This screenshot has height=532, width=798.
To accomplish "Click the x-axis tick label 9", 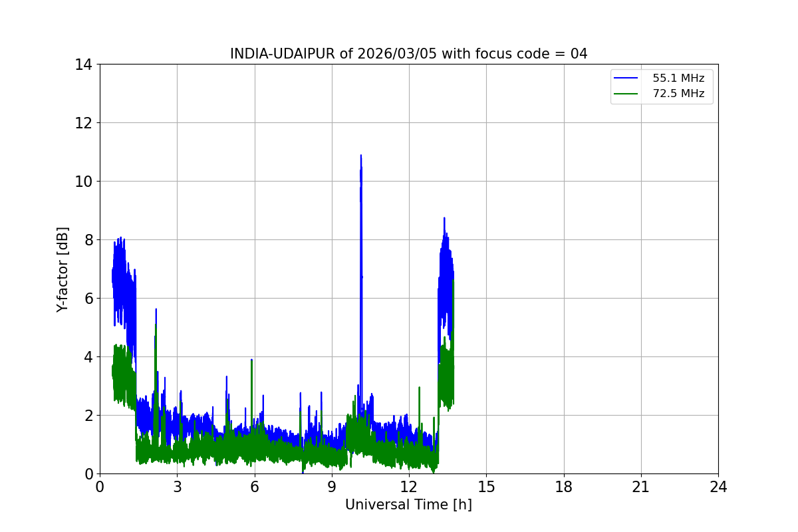I will (x=332, y=487).
